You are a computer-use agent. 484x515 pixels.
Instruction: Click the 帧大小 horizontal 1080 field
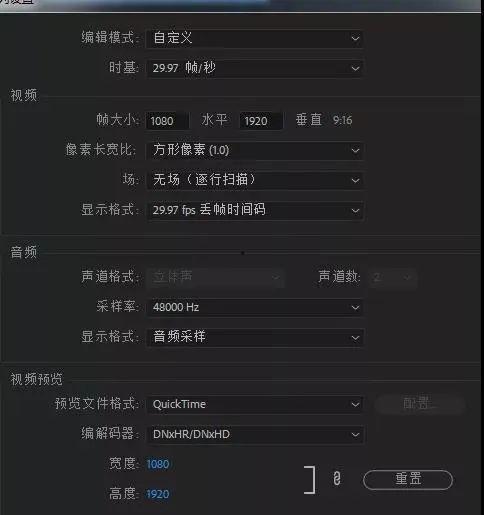pyautogui.click(x=168, y=121)
